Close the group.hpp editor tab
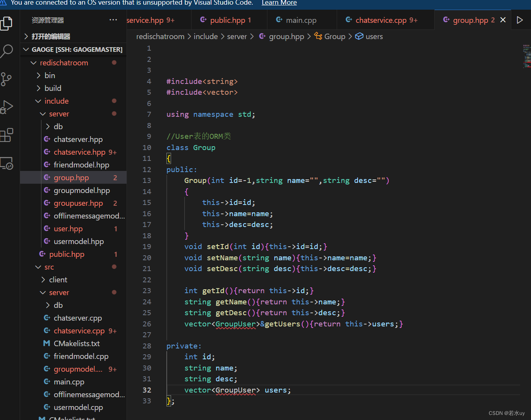This screenshot has width=531, height=420. 503,20
